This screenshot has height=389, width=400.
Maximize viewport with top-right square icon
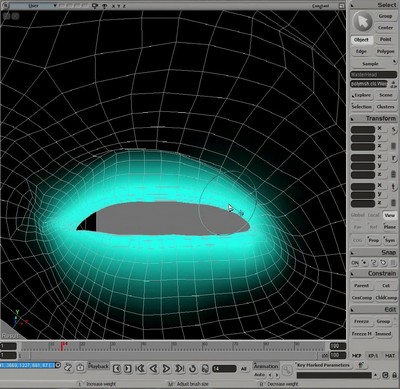coord(342,6)
